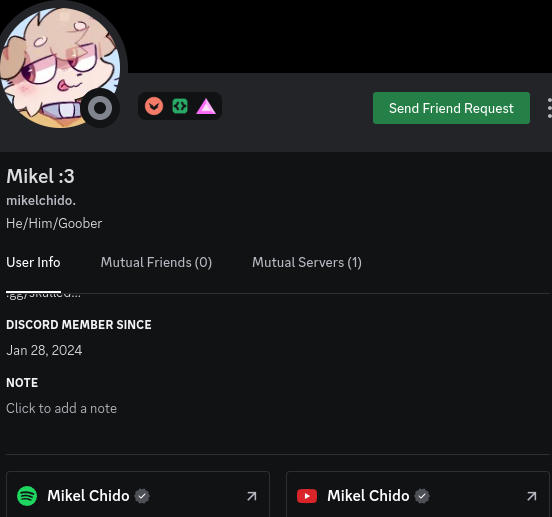This screenshot has width=552, height=517.
Task: Open the Mutual Servers (1) tab
Action: click(x=307, y=263)
